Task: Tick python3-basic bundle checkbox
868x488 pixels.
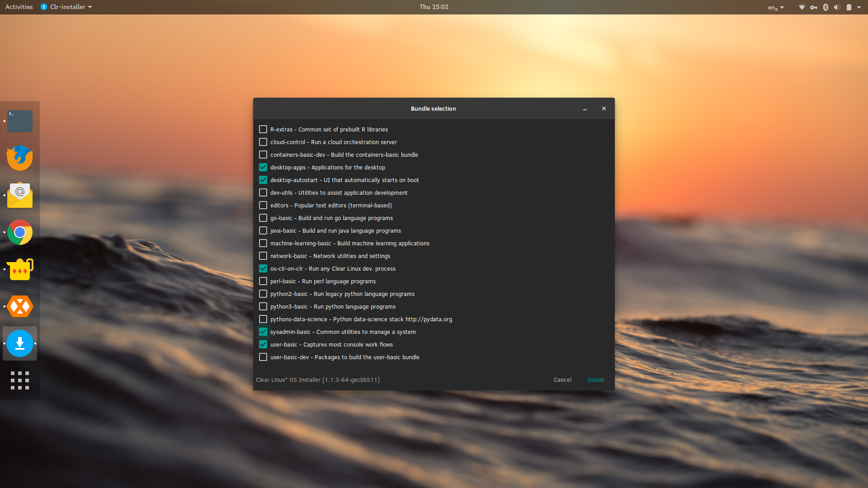Action: coord(263,306)
